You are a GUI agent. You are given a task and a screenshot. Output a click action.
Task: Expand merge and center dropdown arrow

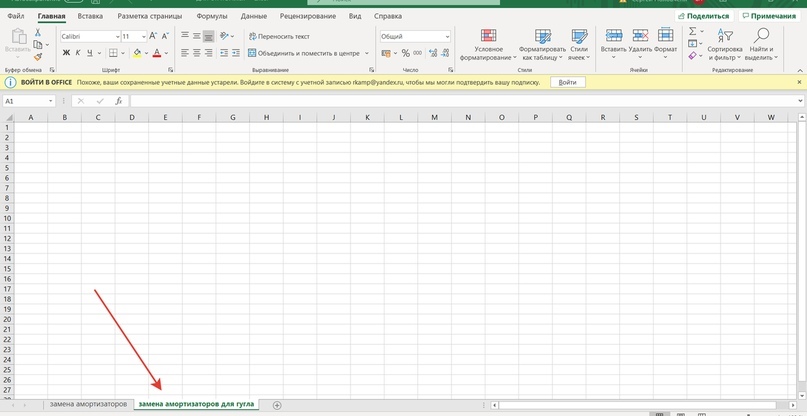[x=367, y=53]
